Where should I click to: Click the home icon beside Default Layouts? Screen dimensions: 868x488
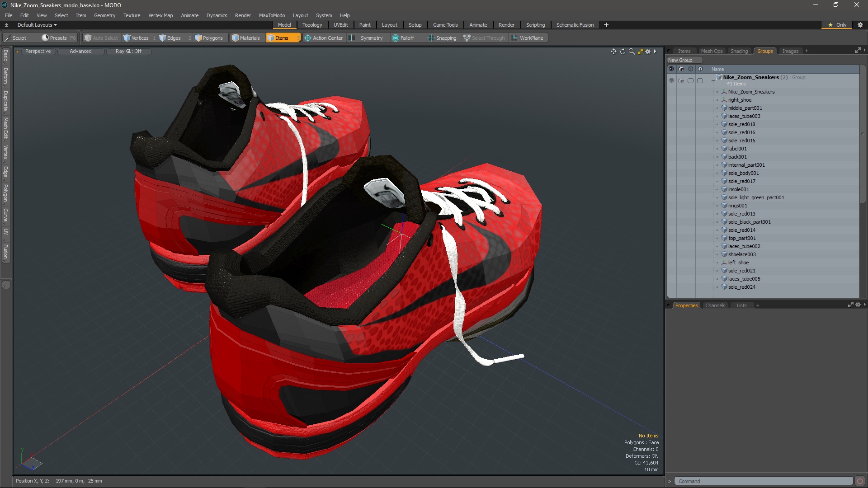(6, 25)
